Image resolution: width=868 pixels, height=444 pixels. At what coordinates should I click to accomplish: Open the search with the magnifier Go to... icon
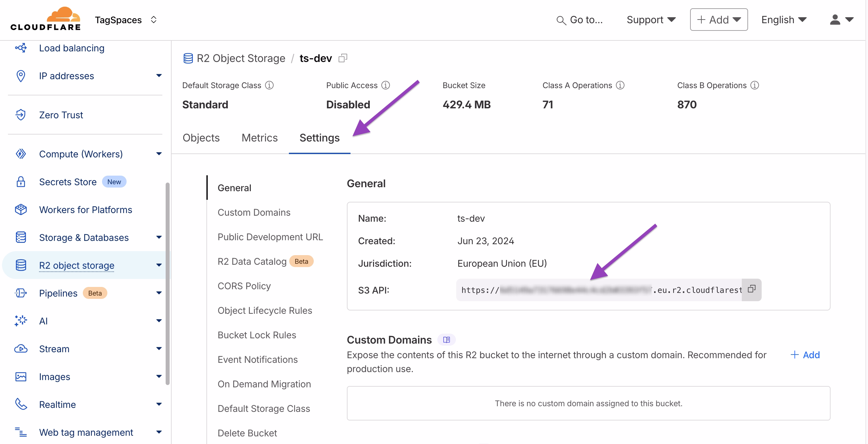(x=561, y=20)
